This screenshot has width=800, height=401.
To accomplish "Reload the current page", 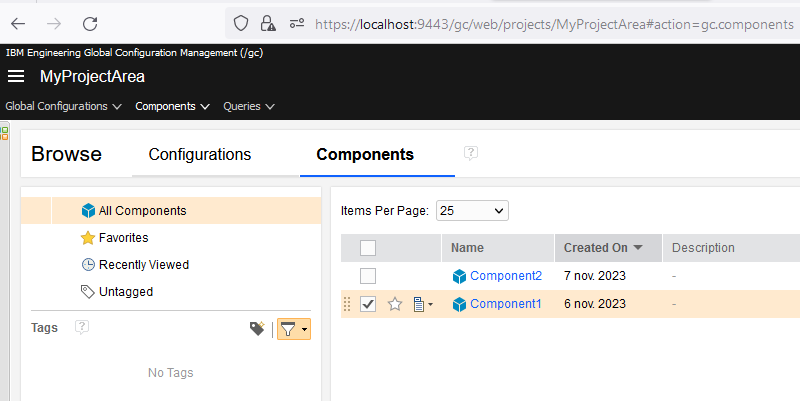I will tap(90, 23).
